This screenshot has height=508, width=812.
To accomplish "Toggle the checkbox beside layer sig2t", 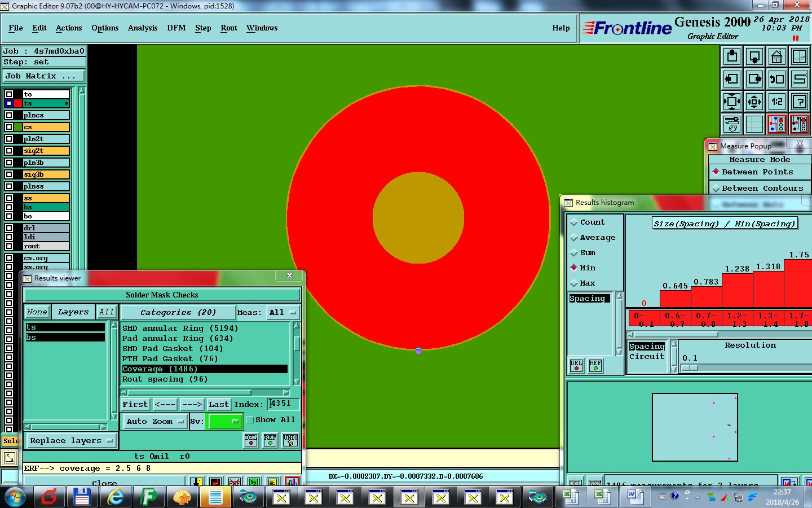I will [9, 151].
